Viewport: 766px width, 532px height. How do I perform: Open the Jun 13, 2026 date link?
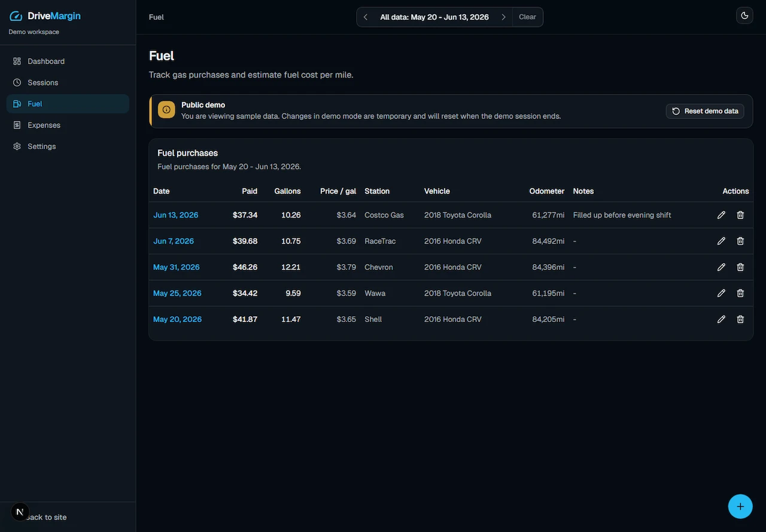click(x=176, y=215)
